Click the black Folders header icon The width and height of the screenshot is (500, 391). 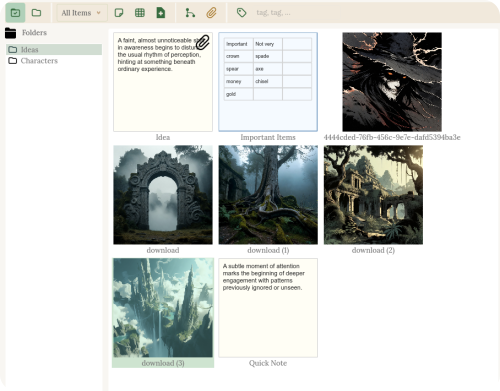(x=11, y=33)
